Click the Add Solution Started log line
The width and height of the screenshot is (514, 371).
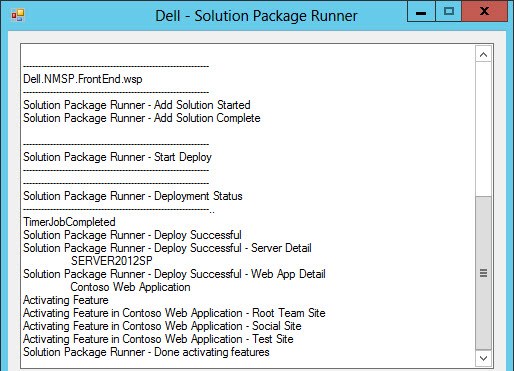click(137, 105)
